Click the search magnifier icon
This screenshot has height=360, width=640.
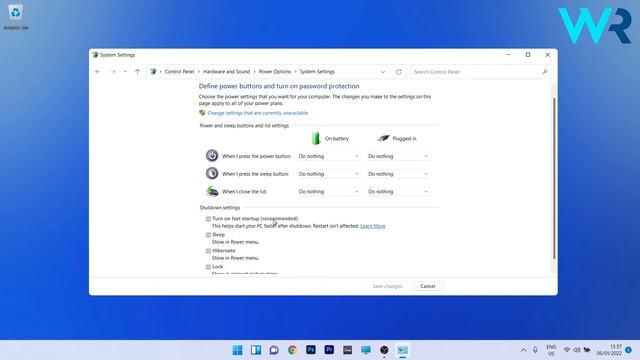pyautogui.click(x=544, y=72)
